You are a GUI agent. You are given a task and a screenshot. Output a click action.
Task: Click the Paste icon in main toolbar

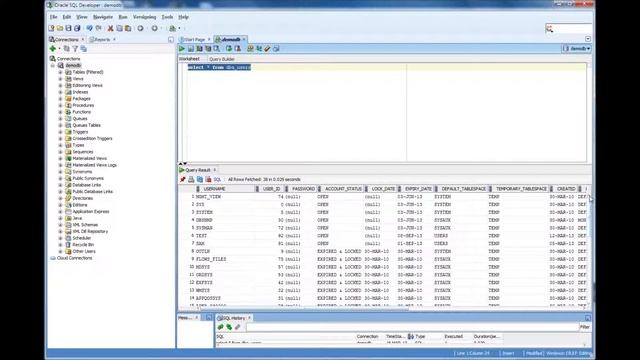coord(128,28)
